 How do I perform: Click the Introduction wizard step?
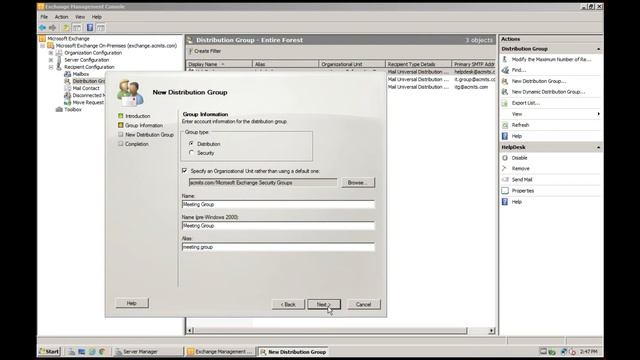coord(138,116)
